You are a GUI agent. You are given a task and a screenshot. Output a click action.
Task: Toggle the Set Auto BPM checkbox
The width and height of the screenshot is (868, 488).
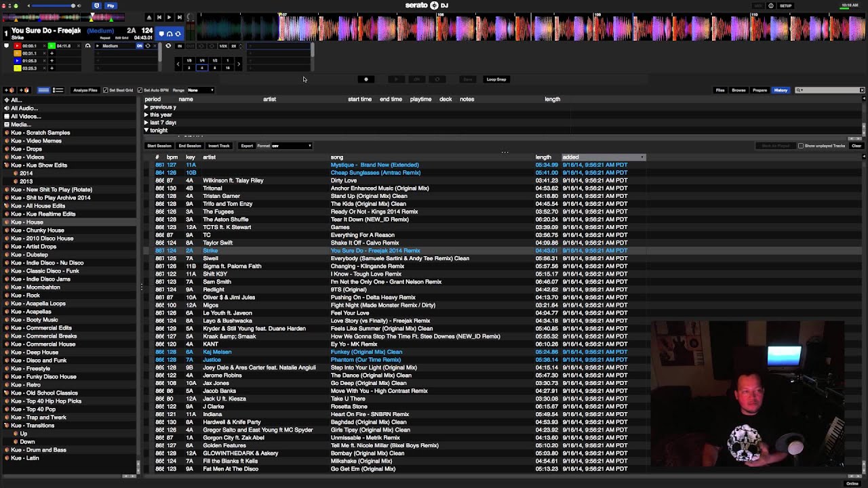point(140,90)
